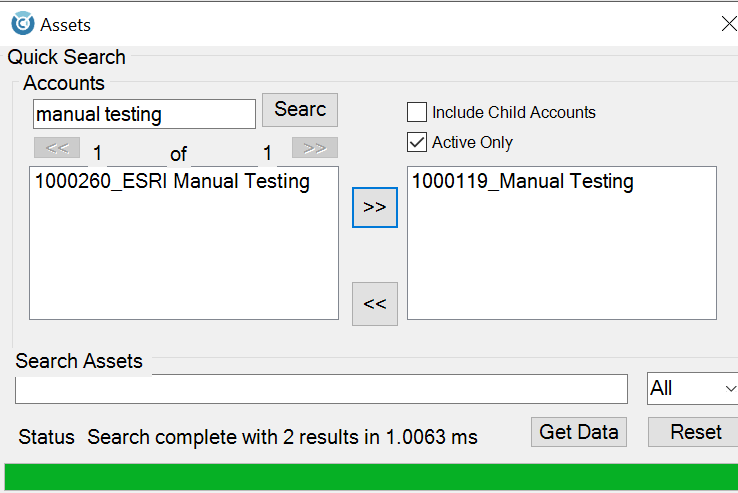The width and height of the screenshot is (738, 493).
Task: Close the Assets window
Action: 728,24
